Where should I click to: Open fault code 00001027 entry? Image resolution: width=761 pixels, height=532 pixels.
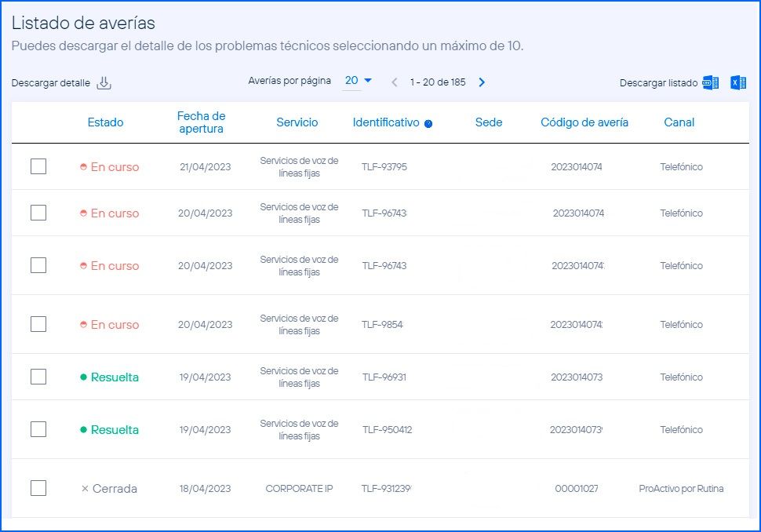click(x=577, y=489)
